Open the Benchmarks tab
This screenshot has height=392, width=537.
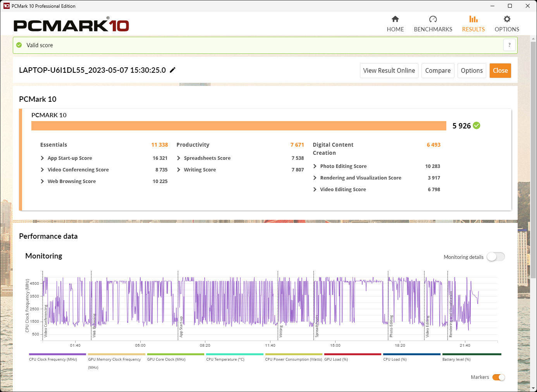coord(433,24)
